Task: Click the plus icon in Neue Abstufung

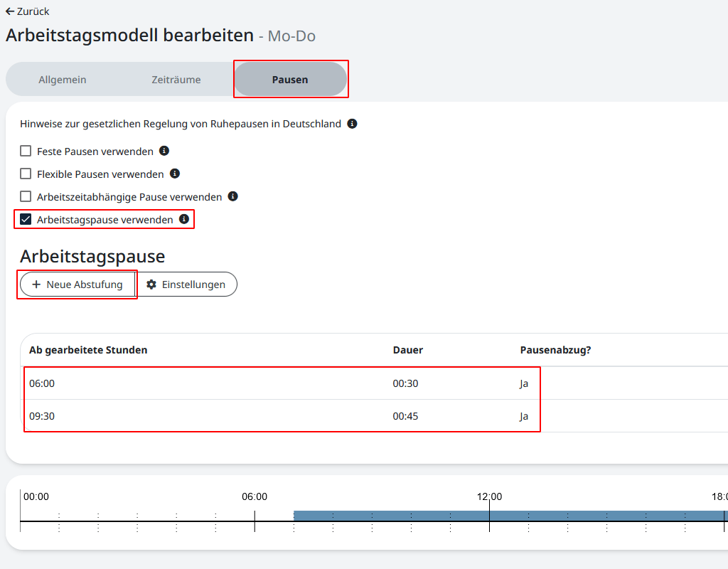Action: click(x=36, y=284)
